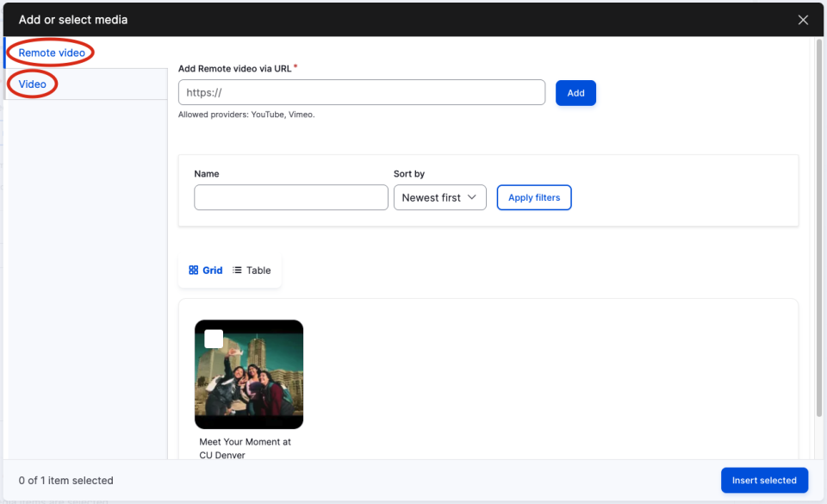Click the 'Meet Your Moment at CU Denver' title

(245, 448)
